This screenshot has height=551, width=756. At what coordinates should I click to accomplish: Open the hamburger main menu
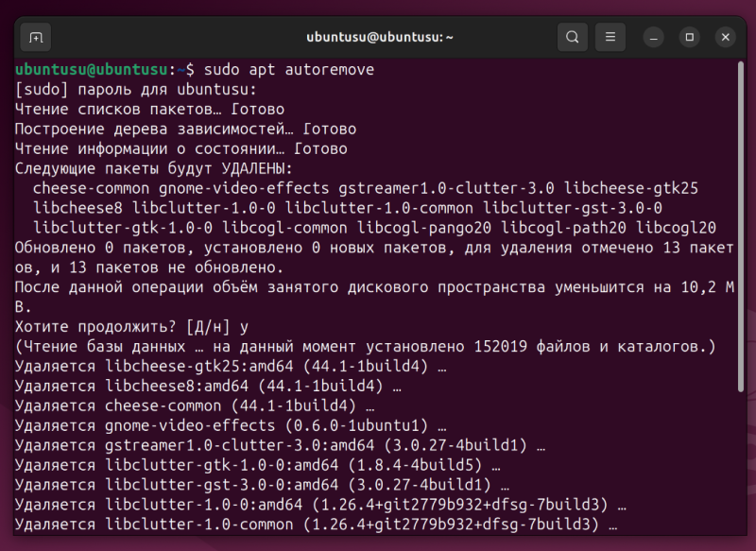[610, 37]
